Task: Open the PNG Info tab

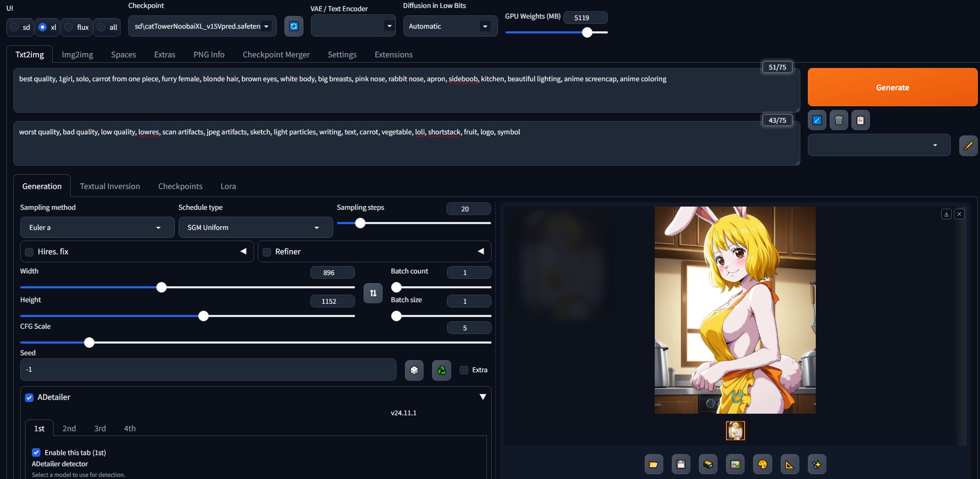Action: point(209,55)
